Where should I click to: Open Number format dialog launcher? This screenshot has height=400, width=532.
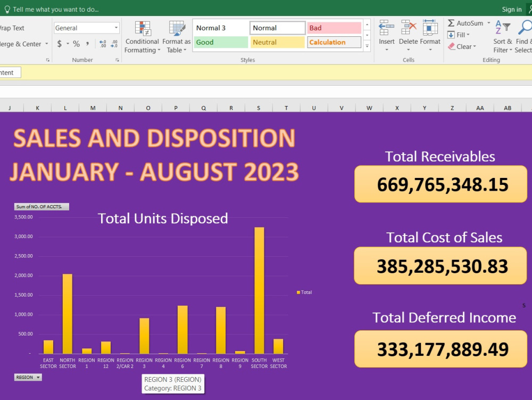tap(117, 60)
